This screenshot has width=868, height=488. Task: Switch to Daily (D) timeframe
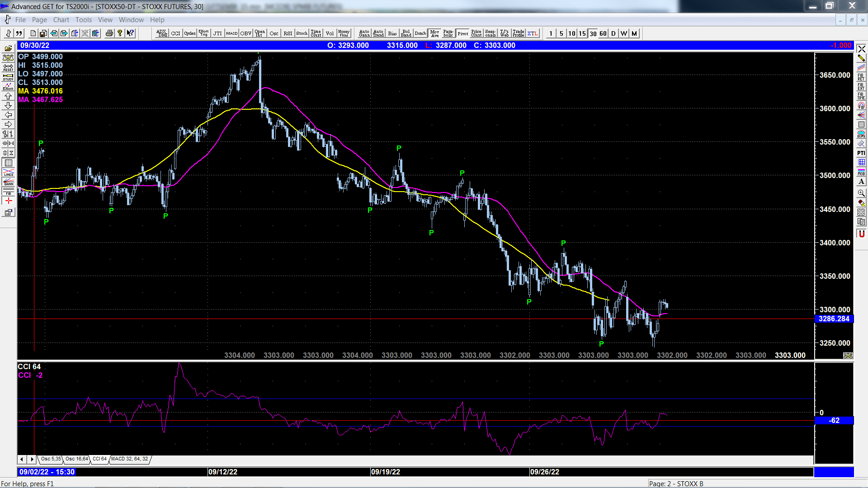613,33
